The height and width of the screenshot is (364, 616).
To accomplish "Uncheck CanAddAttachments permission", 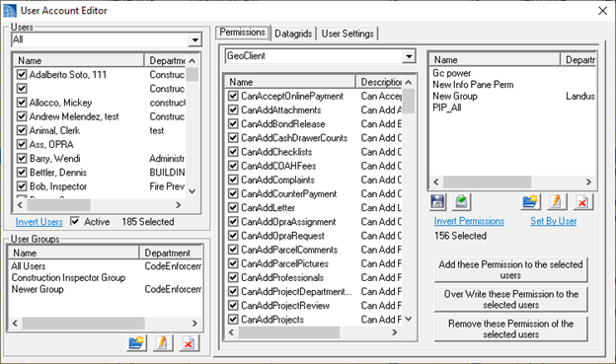I will coord(233,109).
